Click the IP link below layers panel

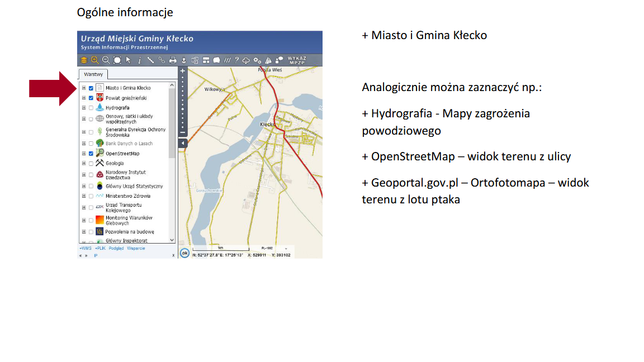(96, 255)
